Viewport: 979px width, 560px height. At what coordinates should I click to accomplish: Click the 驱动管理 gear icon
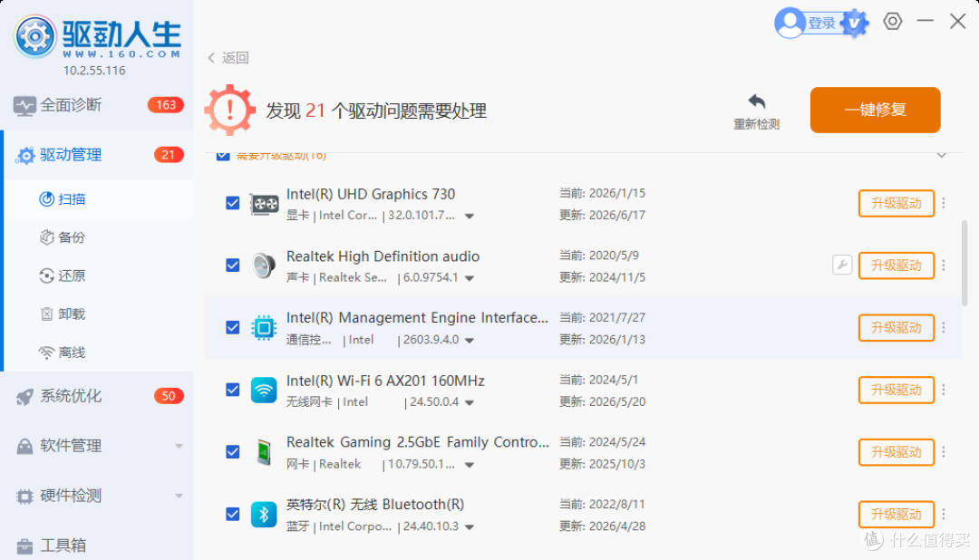pos(25,156)
